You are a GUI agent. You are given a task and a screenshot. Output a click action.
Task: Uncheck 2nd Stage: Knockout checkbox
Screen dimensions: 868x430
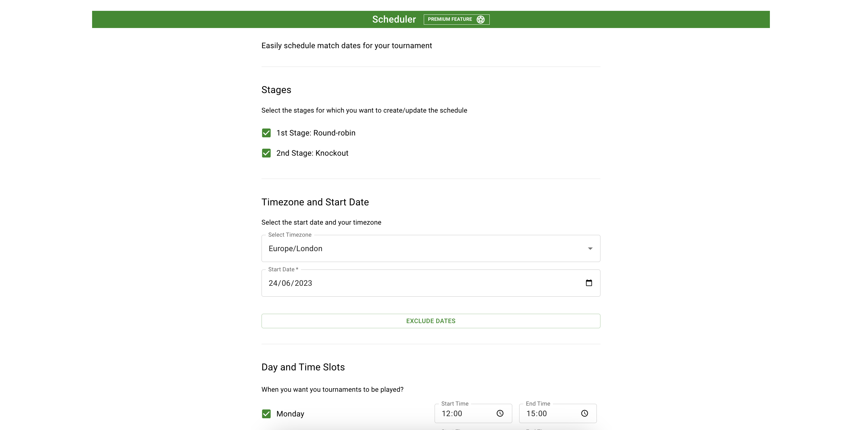[x=266, y=153]
